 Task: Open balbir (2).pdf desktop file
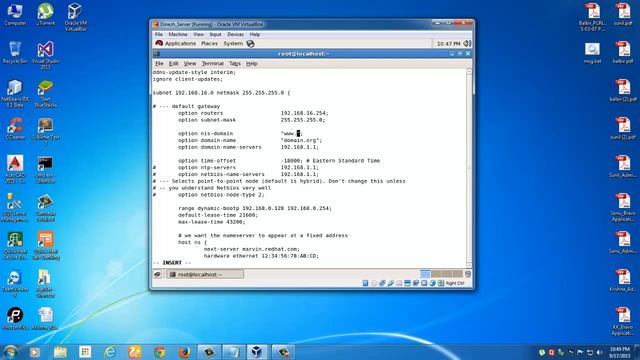(623, 91)
